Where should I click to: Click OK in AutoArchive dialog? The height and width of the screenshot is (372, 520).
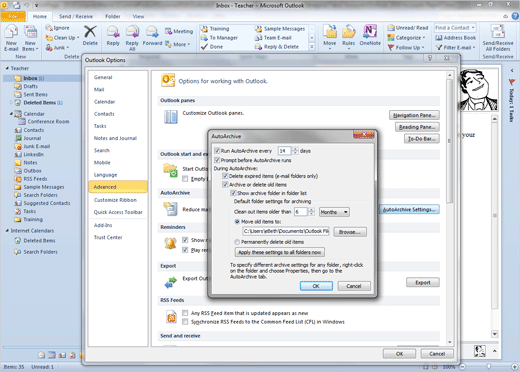316,286
